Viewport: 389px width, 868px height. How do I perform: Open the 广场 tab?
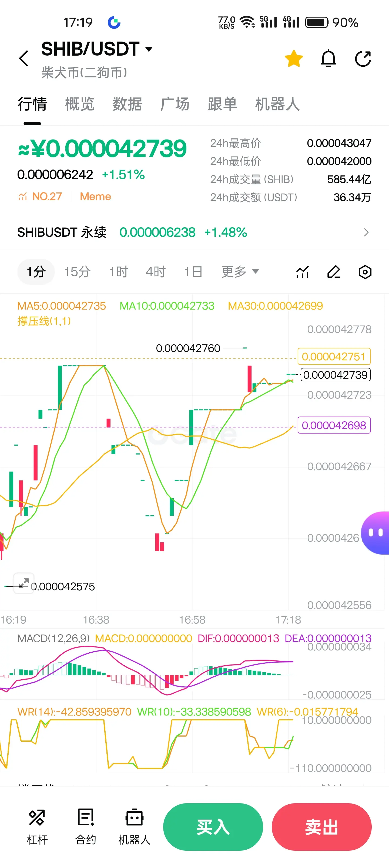[175, 104]
